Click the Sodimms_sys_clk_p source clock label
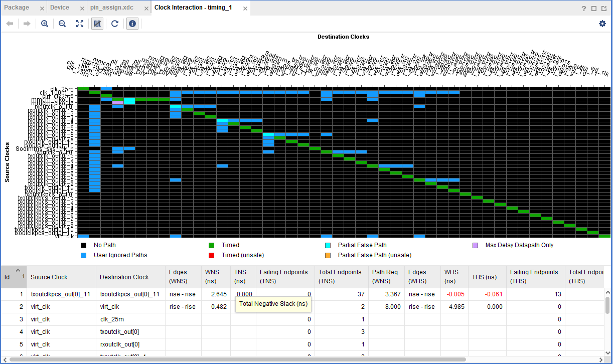Image resolution: width=613 pixels, height=364 pixels. coord(44,149)
